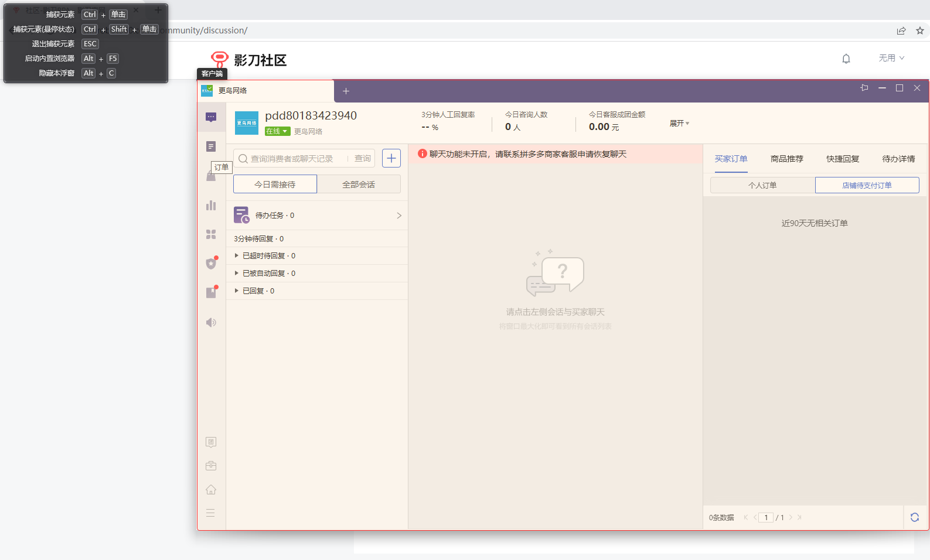
Task: Expand the 展开 statistics section
Action: click(679, 124)
